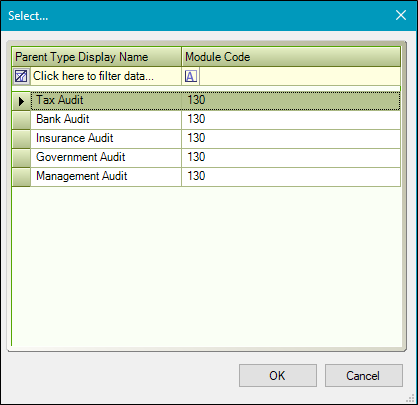Select the Tax Audit row

click(x=215, y=101)
